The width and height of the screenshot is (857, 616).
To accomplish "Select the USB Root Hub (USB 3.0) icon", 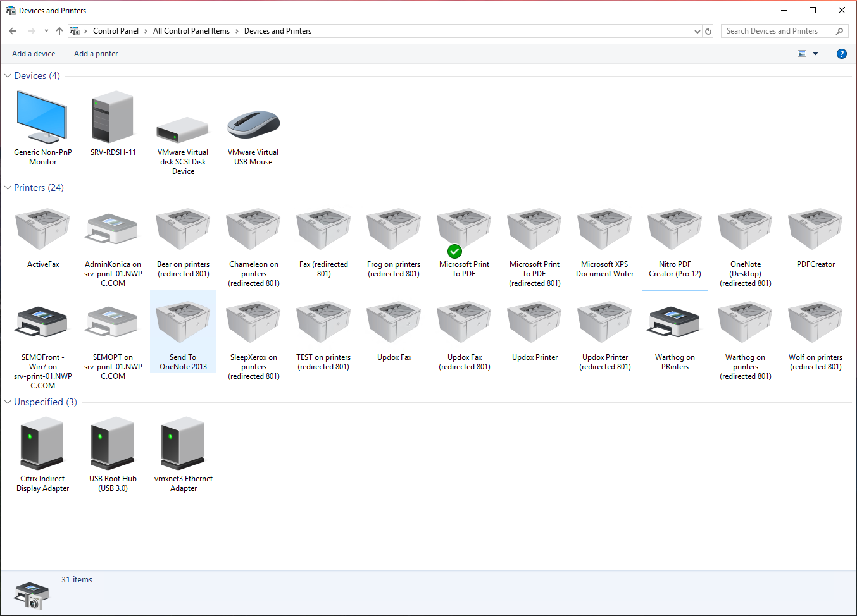I will click(113, 443).
